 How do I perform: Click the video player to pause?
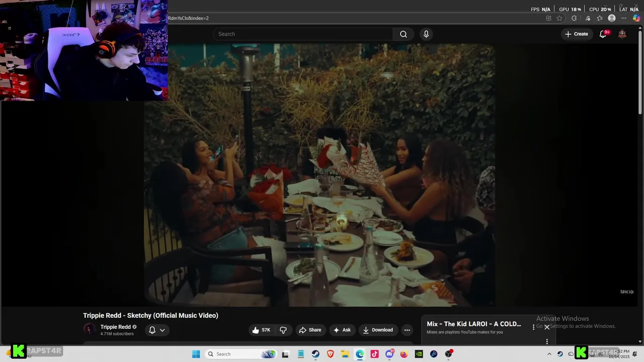[320, 175]
